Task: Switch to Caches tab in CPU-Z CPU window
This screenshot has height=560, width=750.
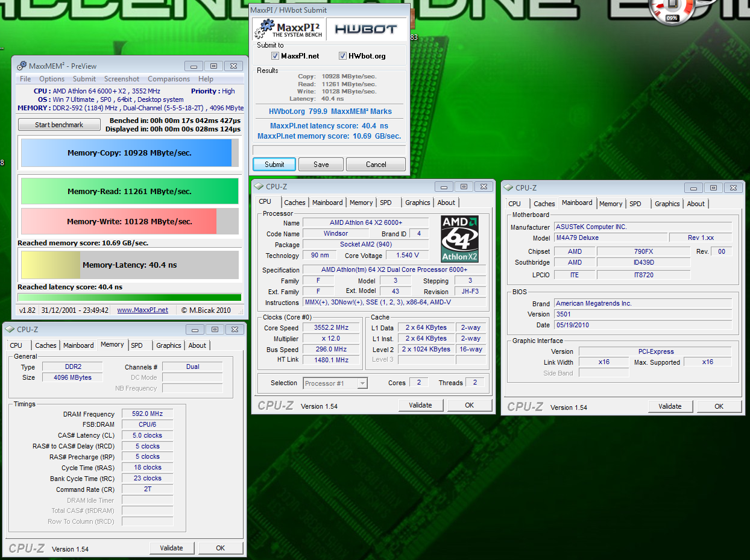Action: tap(295, 203)
